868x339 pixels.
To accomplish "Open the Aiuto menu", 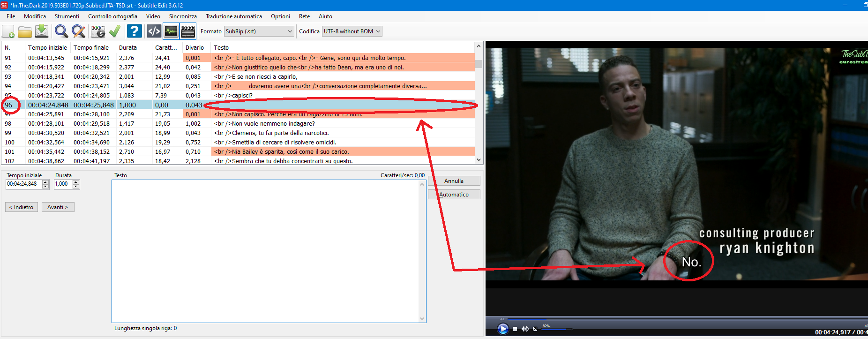I will click(325, 16).
